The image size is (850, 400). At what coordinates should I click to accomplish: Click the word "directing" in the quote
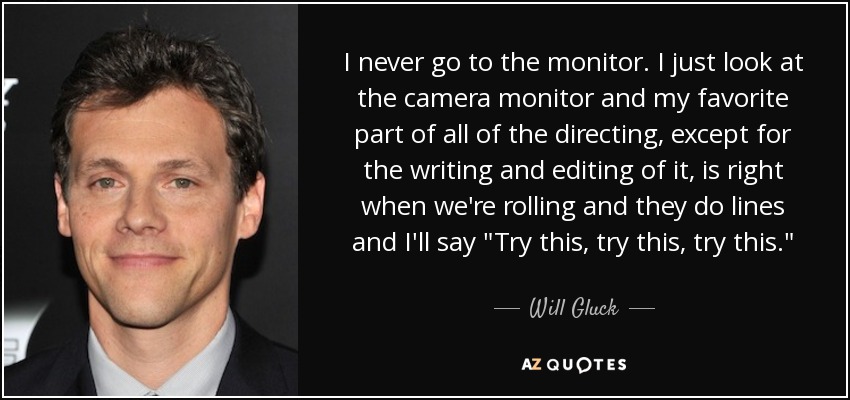[x=609, y=137]
